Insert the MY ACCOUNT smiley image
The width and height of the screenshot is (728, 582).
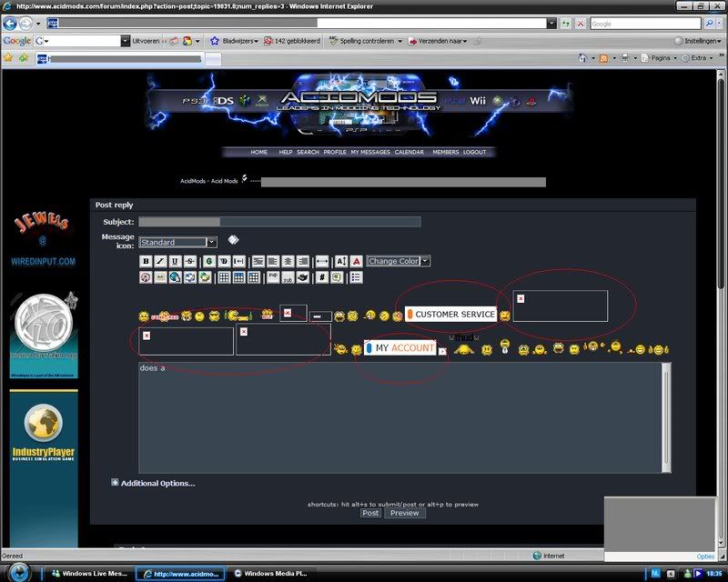pos(400,348)
